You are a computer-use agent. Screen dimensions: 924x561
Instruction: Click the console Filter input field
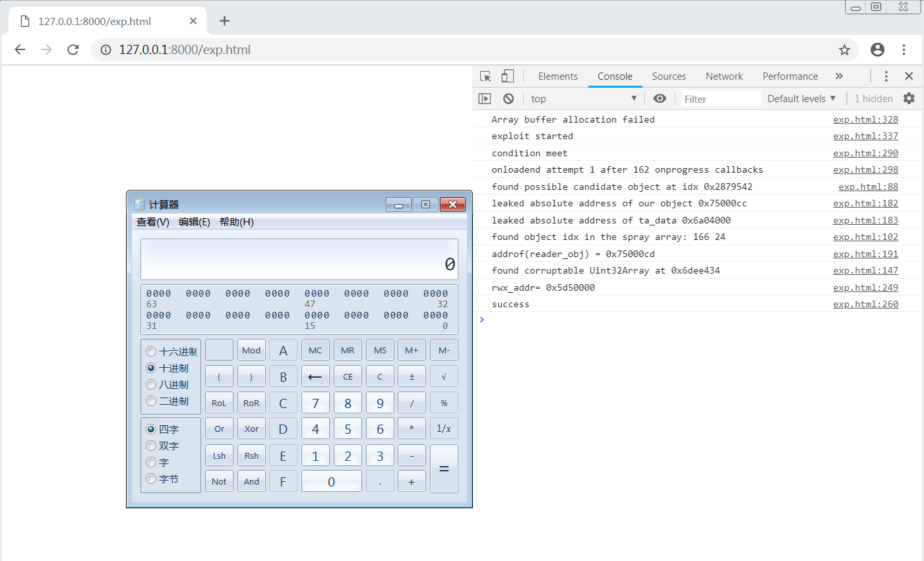720,99
